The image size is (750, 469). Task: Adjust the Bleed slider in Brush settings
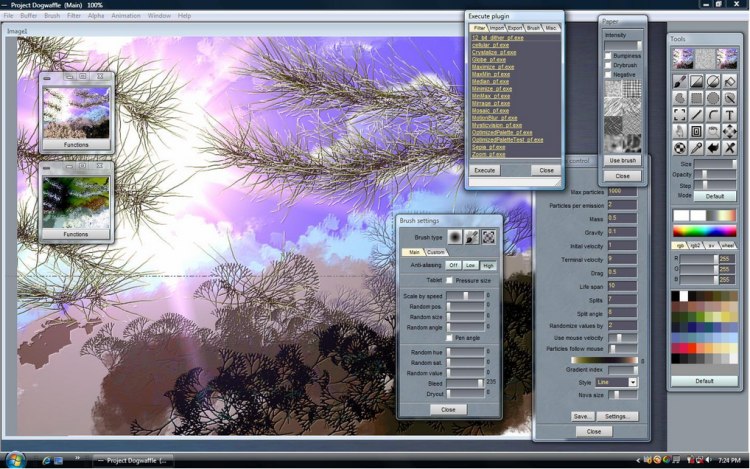click(x=466, y=382)
